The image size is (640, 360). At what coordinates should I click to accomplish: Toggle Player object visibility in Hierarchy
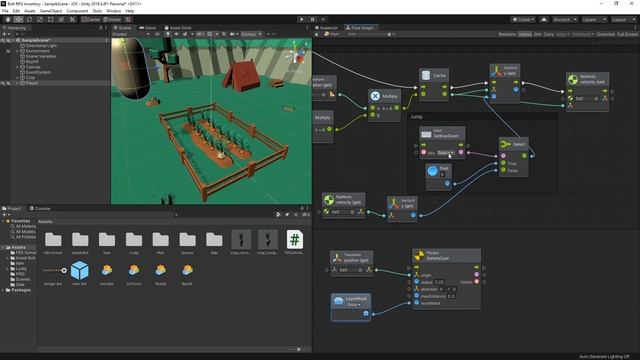(3, 83)
